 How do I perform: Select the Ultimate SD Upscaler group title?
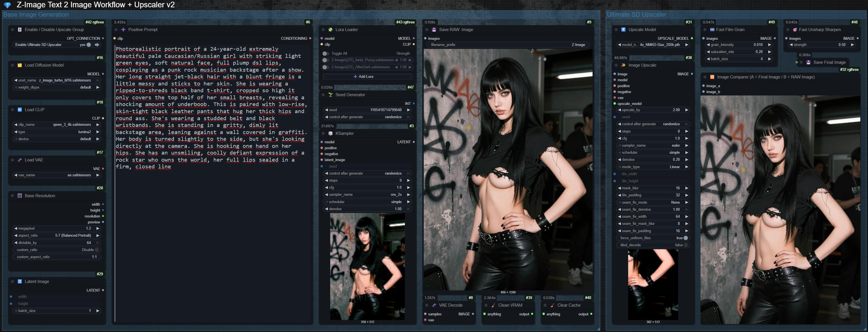636,14
